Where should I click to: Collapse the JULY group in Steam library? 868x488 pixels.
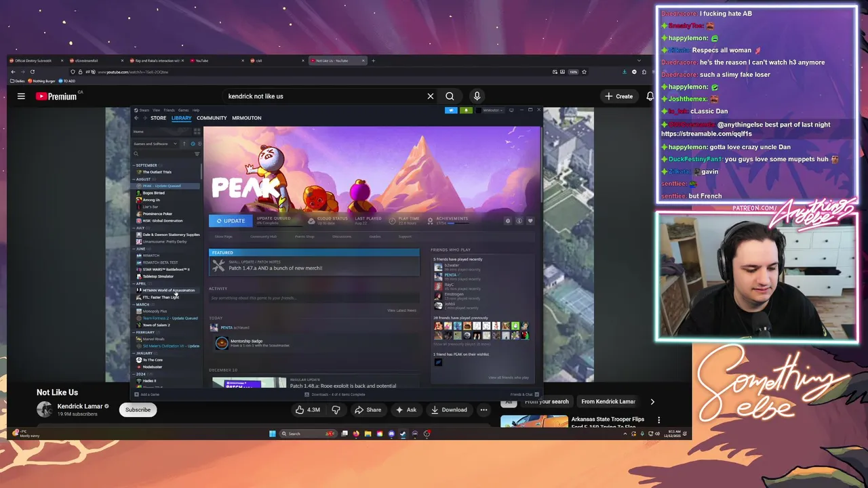(x=134, y=228)
